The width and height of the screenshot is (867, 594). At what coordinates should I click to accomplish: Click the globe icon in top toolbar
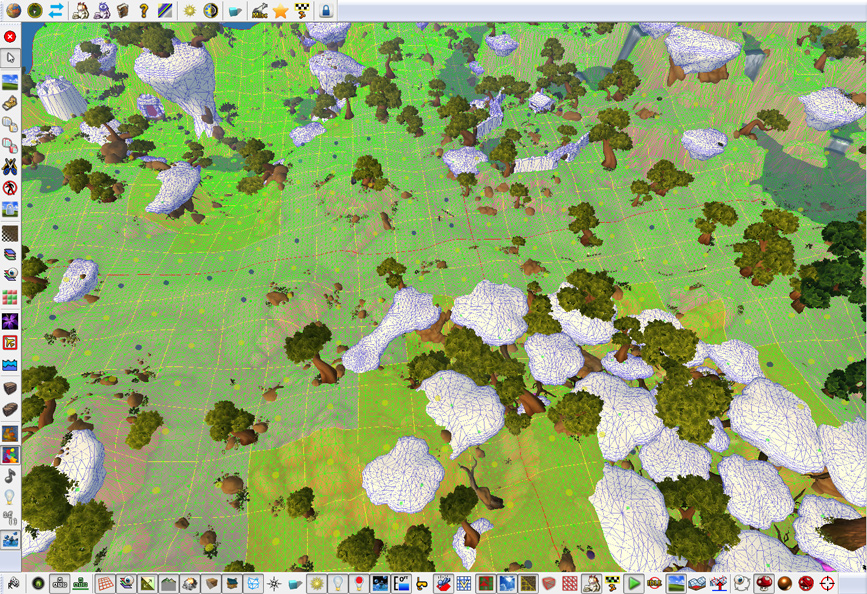[x=13, y=10]
